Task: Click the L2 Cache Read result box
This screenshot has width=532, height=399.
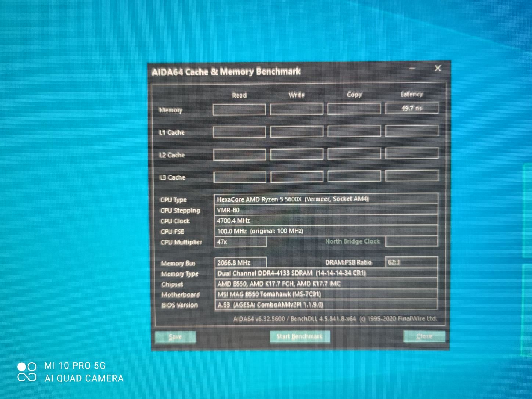Action: point(240,154)
